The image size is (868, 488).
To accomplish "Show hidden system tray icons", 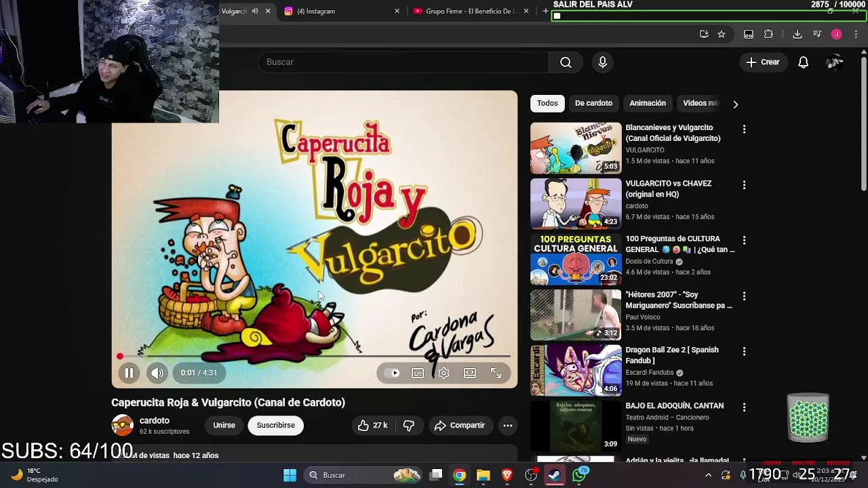I will (x=708, y=475).
